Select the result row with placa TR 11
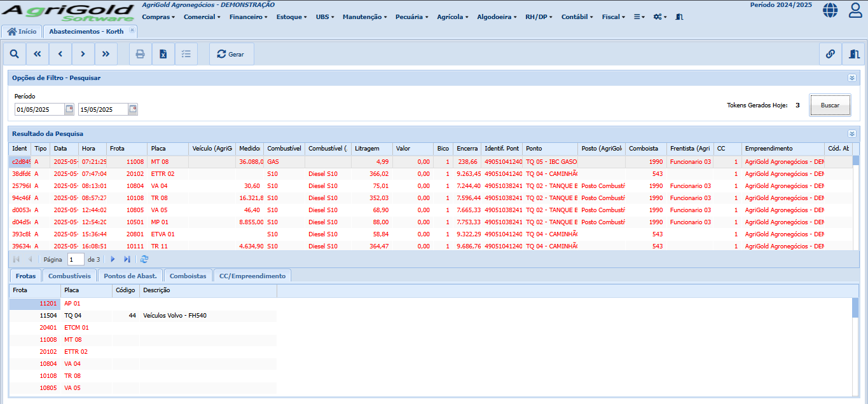The height and width of the screenshot is (404, 868). click(430, 246)
